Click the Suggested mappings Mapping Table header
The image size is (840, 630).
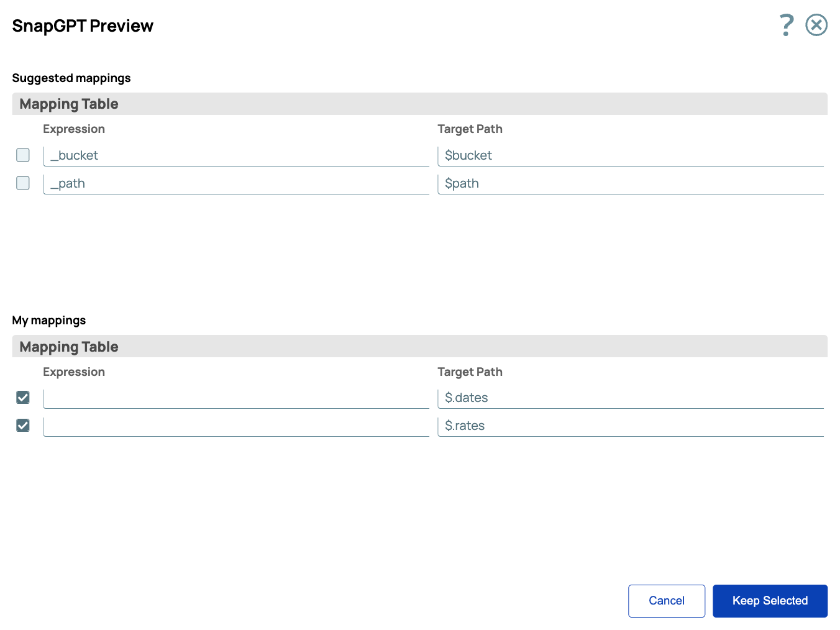tap(68, 104)
